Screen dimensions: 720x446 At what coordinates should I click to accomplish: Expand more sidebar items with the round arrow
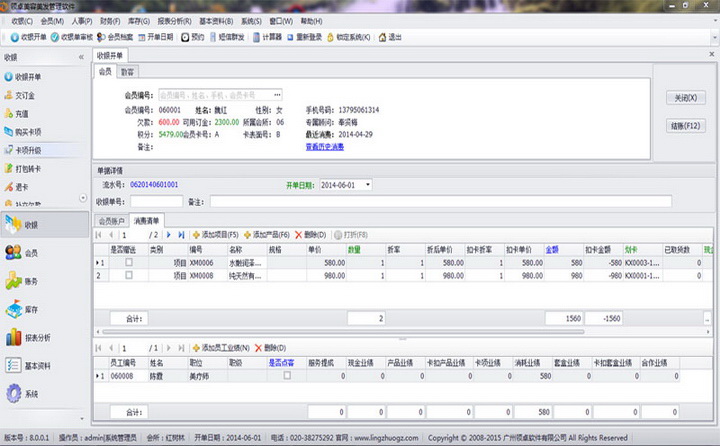coord(83,198)
